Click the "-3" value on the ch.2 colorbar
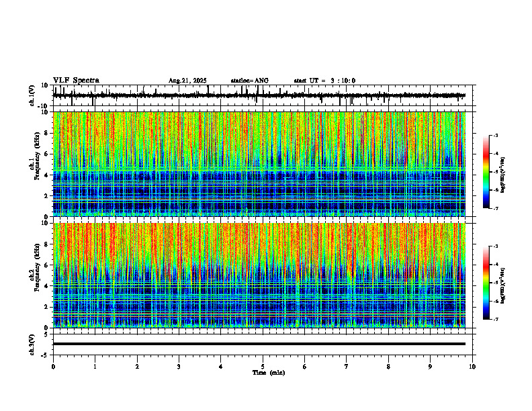 496,246
